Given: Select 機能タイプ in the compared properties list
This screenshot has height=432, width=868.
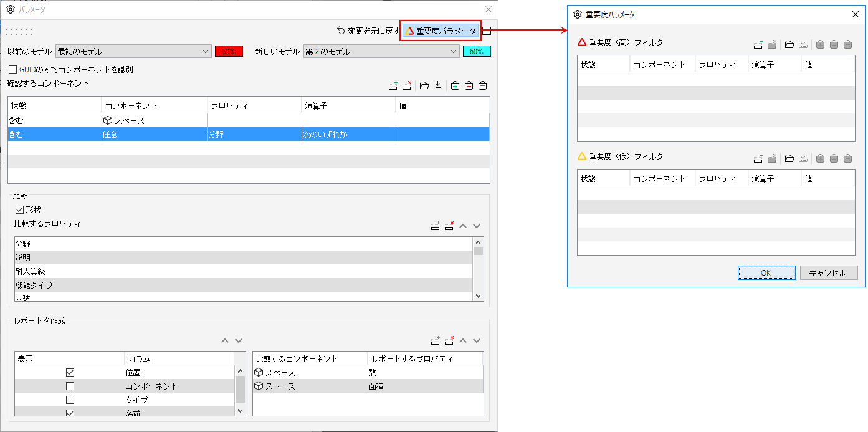Looking at the screenshot, I should (x=243, y=285).
